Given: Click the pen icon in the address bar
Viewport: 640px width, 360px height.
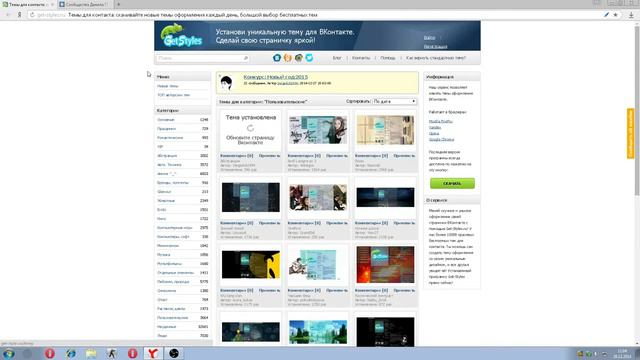Looking at the screenshot, I should 607,15.
